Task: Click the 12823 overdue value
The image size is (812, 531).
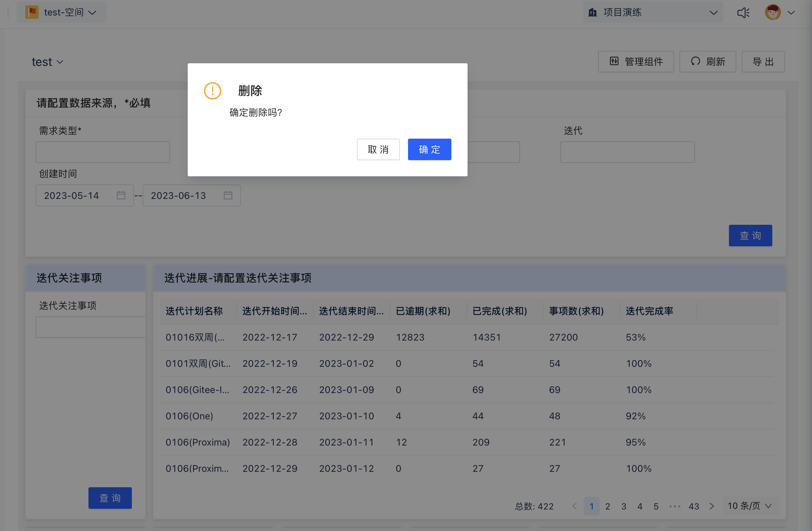Action: tap(410, 337)
